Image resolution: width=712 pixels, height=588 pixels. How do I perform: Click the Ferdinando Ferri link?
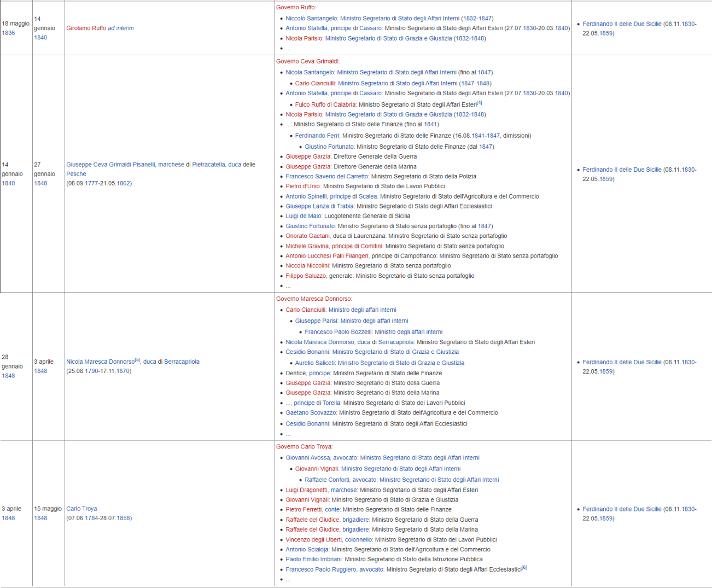click(x=317, y=136)
